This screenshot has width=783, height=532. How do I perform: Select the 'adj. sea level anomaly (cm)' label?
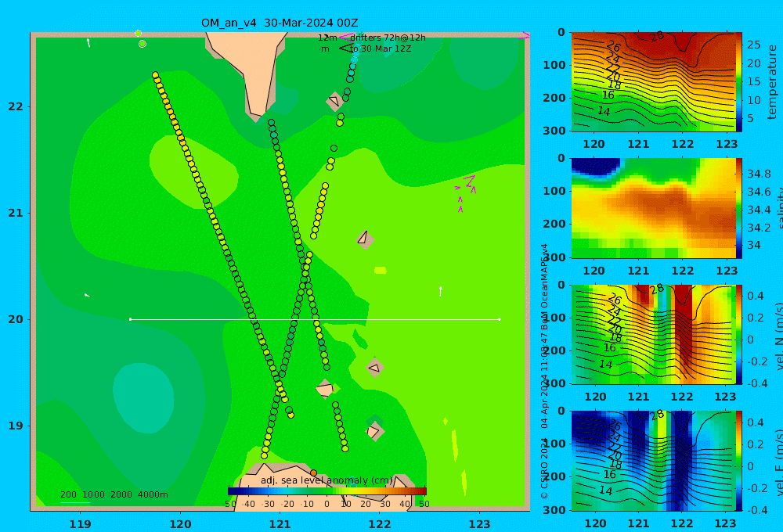tap(327, 480)
